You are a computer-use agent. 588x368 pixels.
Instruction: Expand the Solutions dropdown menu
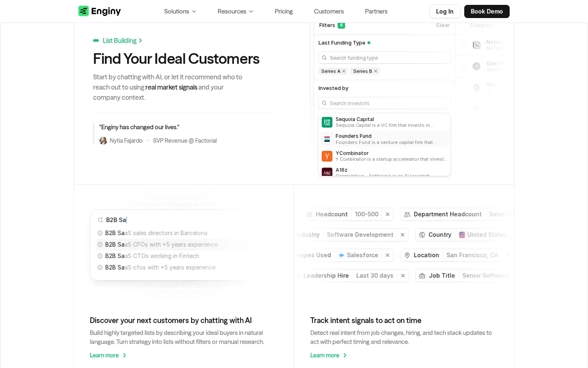click(x=180, y=11)
